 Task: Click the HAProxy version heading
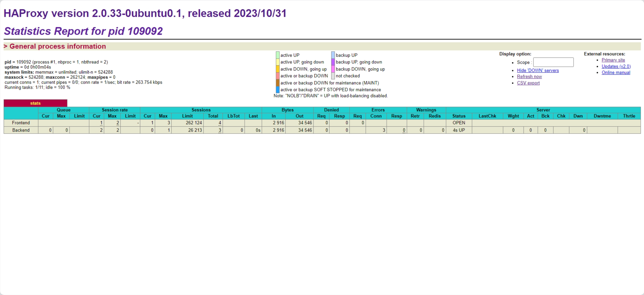145,14
